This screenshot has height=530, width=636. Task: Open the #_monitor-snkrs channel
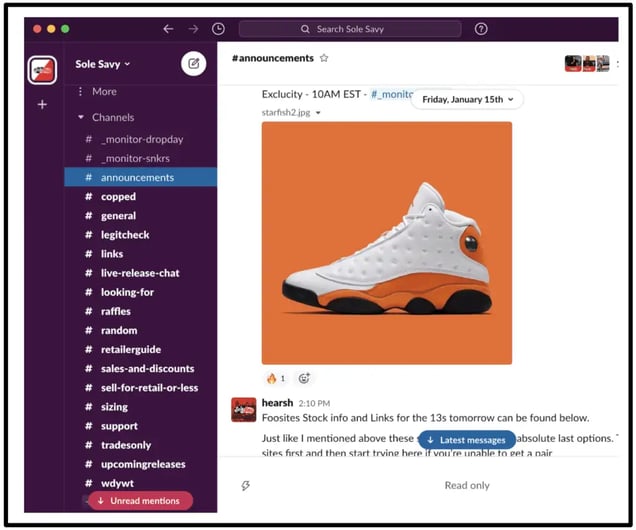tap(140, 159)
